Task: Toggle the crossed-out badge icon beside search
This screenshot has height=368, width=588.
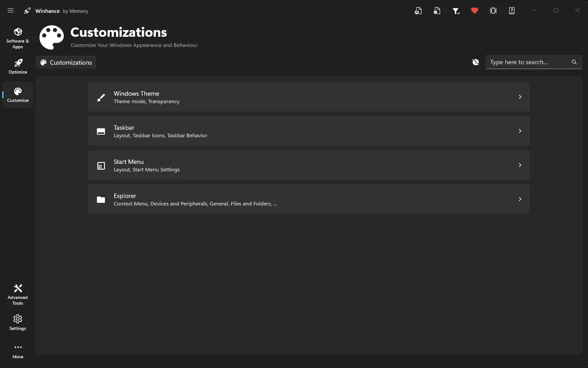Action: pos(476,62)
